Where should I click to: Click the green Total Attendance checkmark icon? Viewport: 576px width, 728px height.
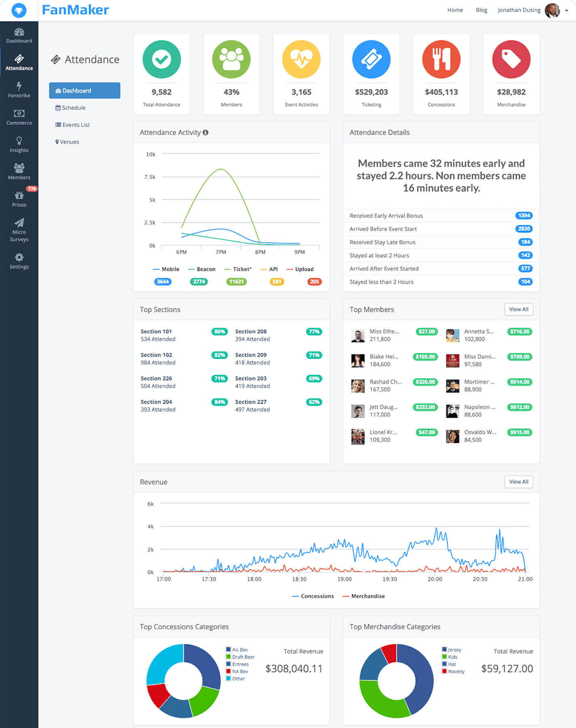pos(161,59)
